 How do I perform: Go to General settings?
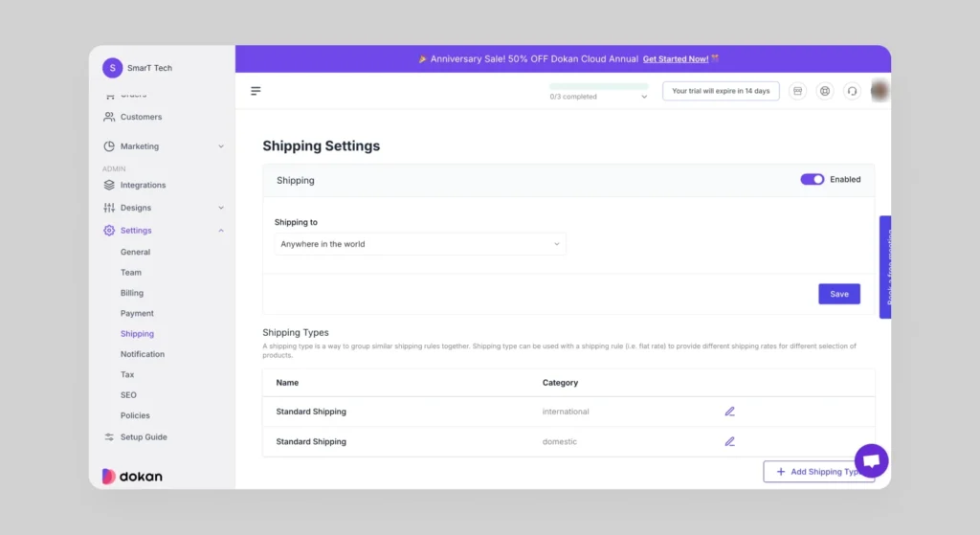click(x=135, y=252)
